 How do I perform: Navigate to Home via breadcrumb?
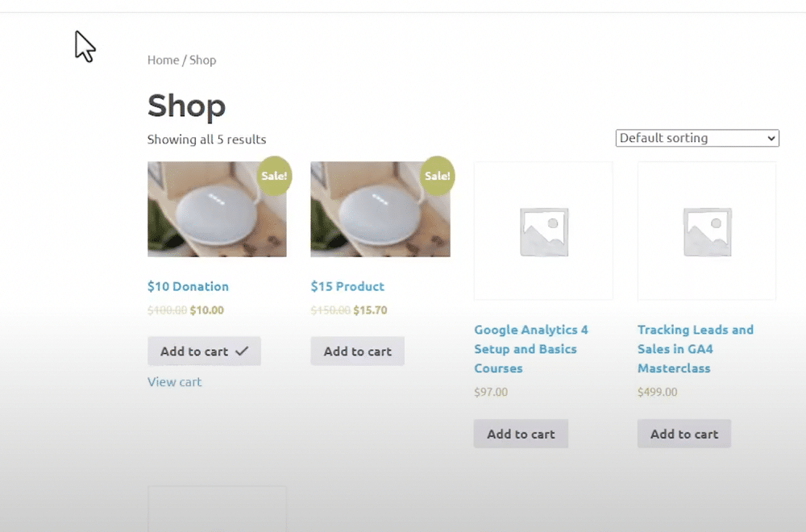pyautogui.click(x=163, y=60)
